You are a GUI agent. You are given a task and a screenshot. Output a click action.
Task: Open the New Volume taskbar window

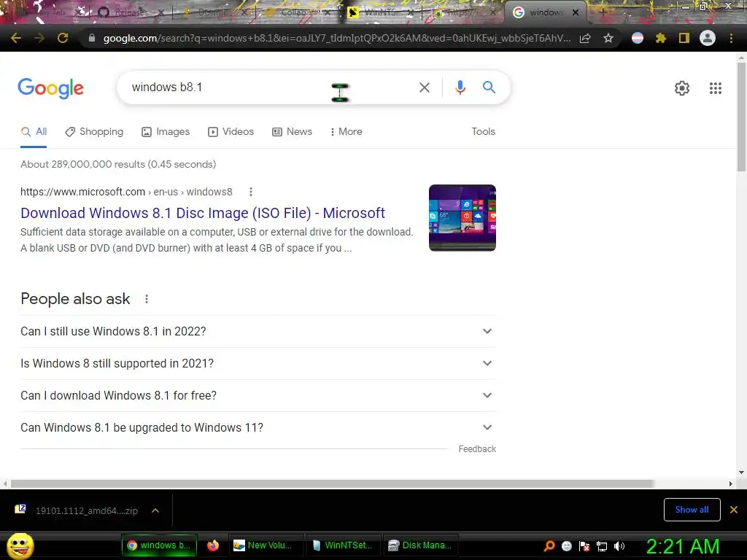[265, 545]
